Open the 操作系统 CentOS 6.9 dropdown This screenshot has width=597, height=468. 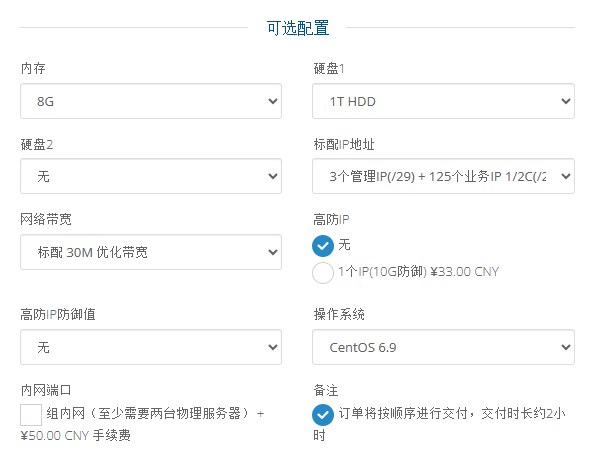pyautogui.click(x=443, y=347)
